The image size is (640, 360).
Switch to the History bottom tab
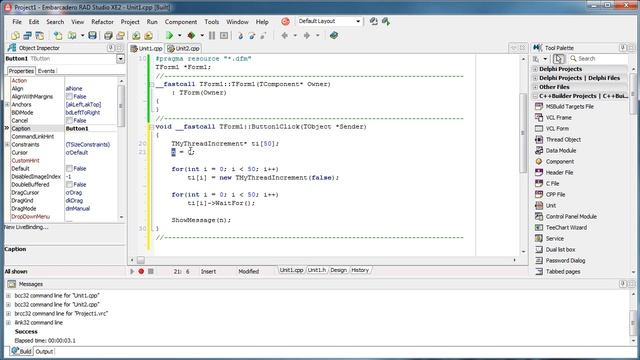360,270
